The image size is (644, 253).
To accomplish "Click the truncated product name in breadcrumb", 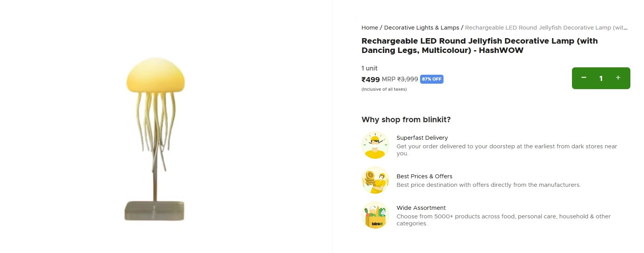I will (546, 28).
